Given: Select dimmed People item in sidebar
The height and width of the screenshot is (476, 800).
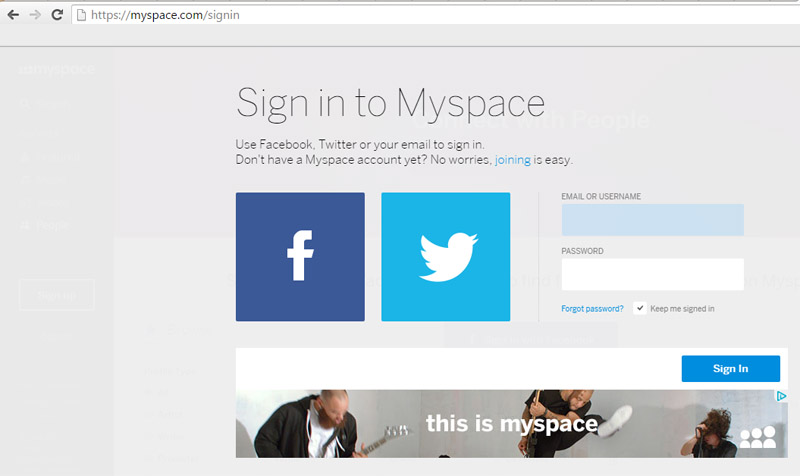Looking at the screenshot, I should click(x=45, y=225).
